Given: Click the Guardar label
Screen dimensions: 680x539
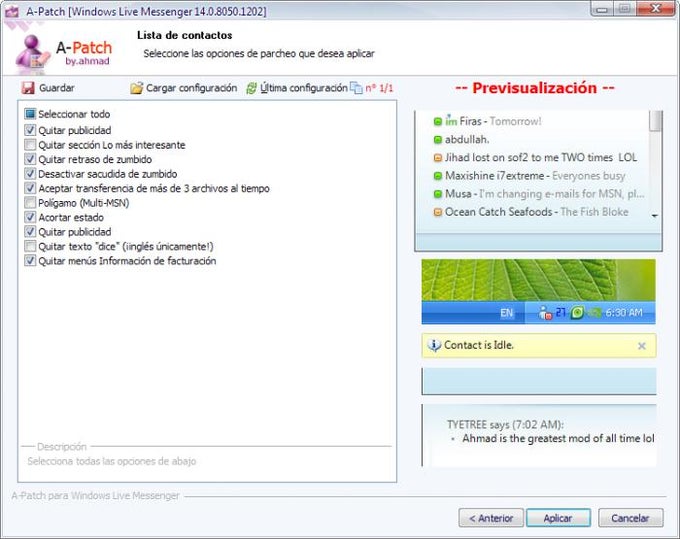Looking at the screenshot, I should click(x=56, y=88).
